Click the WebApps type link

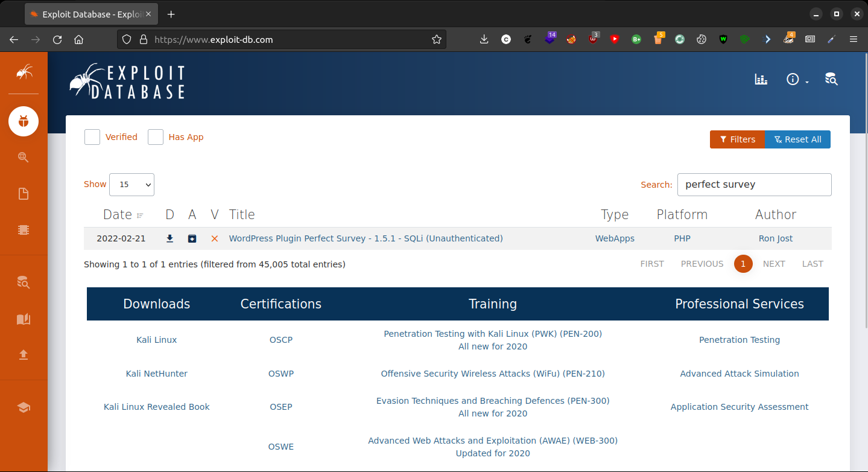pyautogui.click(x=615, y=238)
